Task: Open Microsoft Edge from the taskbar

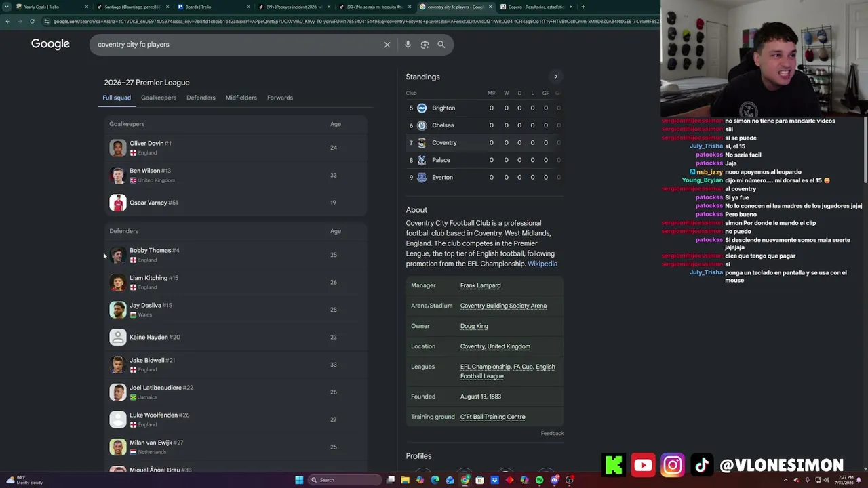Action: tap(435, 480)
